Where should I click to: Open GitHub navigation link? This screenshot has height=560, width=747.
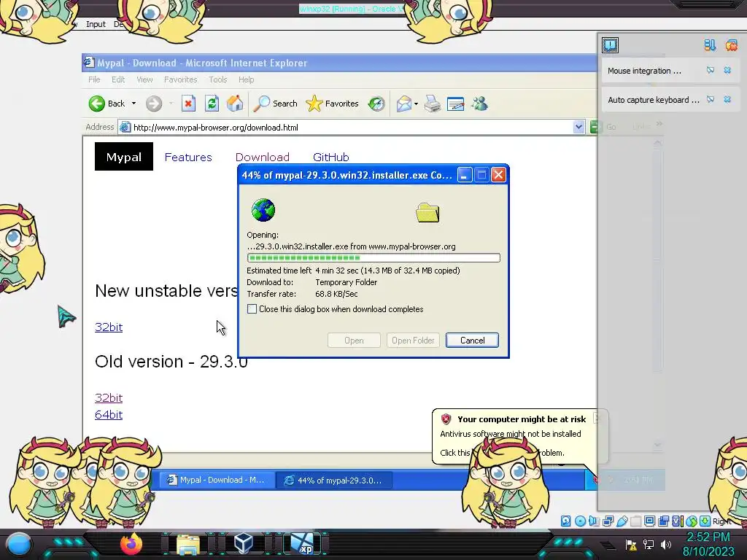pyautogui.click(x=331, y=157)
